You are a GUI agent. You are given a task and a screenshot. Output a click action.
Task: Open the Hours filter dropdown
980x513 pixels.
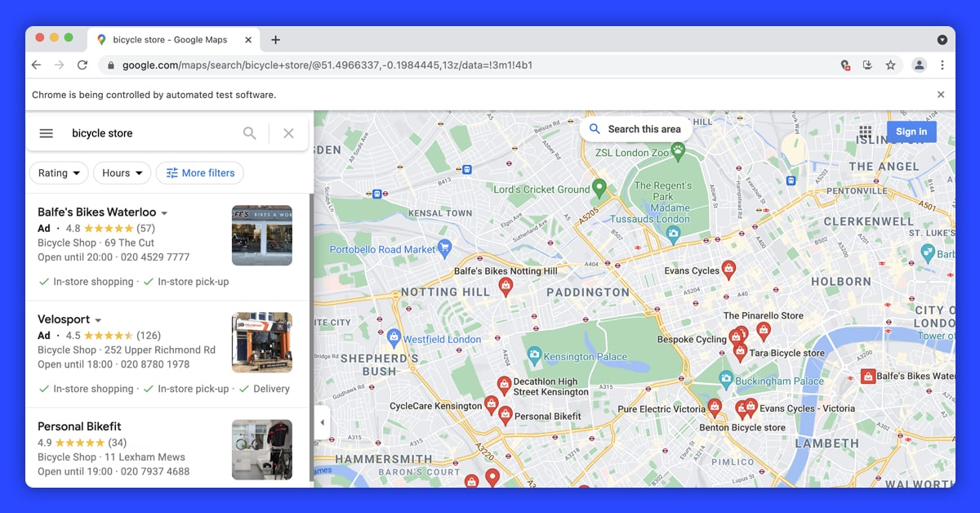coord(122,173)
